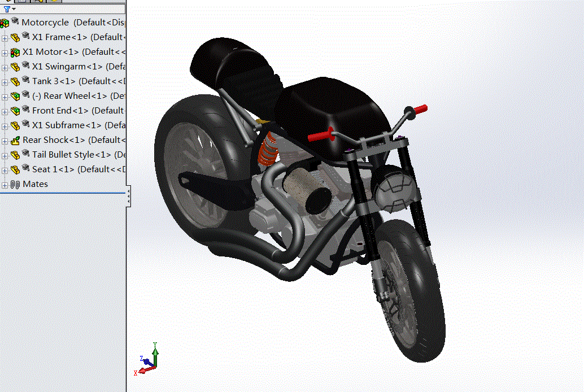
Task: Click the red X axis of triad
Action: 147,370
